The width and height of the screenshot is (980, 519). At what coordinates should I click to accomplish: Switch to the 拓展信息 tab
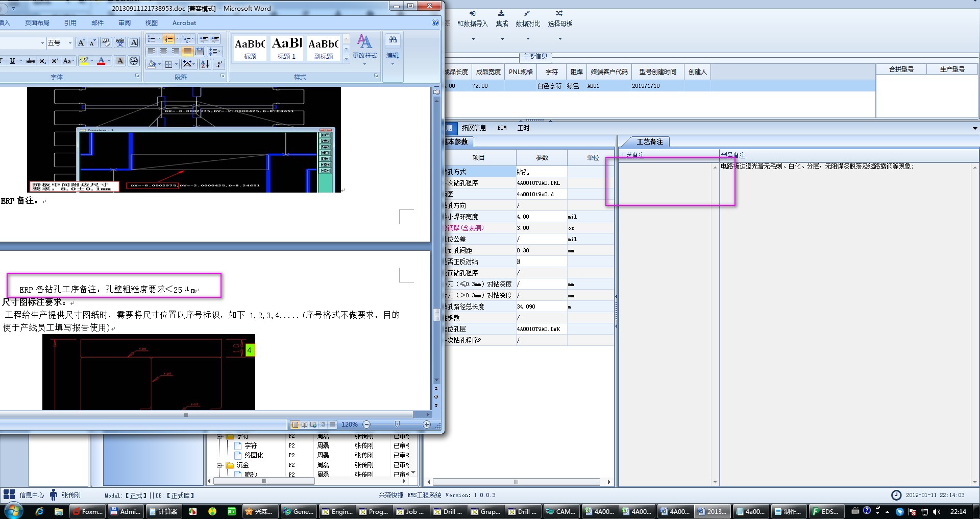(x=474, y=128)
